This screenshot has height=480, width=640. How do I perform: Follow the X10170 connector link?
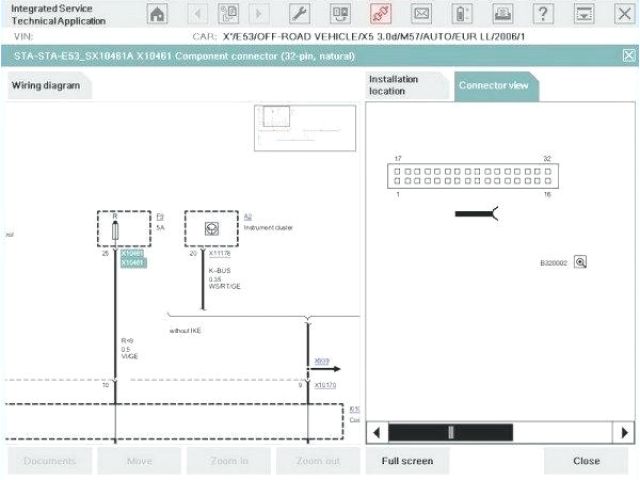click(x=326, y=384)
